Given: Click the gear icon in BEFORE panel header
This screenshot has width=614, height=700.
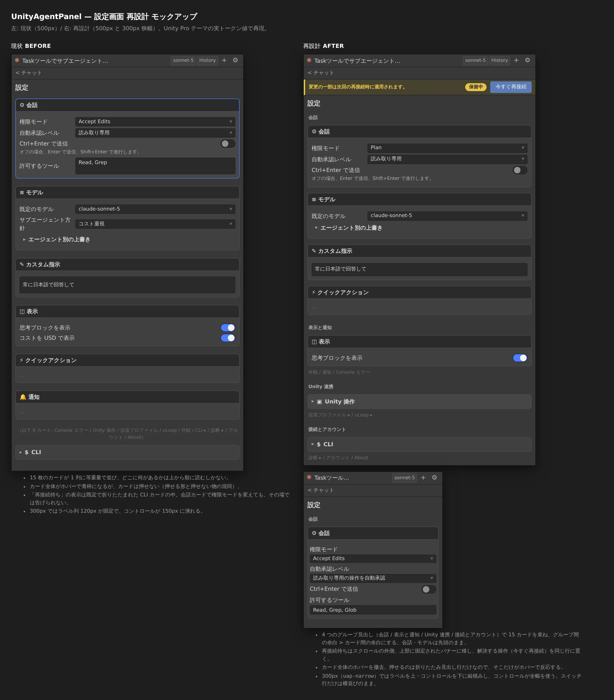Looking at the screenshot, I should tap(235, 60).
